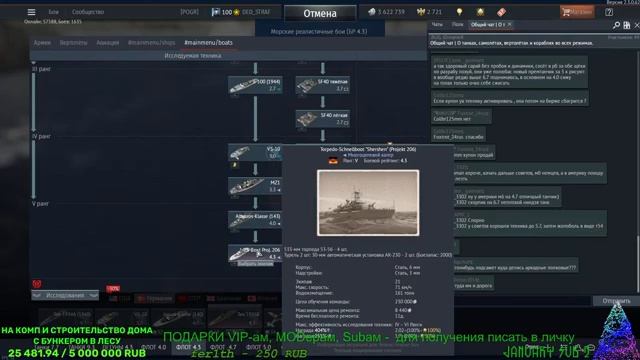Select the ФЛОТ 4.7 preset
Image resolution: width=640 pixels, height=360 pixels.
223,347
